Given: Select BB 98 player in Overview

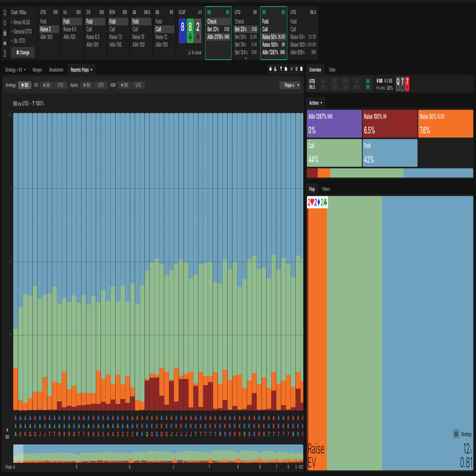Looking at the screenshot, I should coord(368,84).
